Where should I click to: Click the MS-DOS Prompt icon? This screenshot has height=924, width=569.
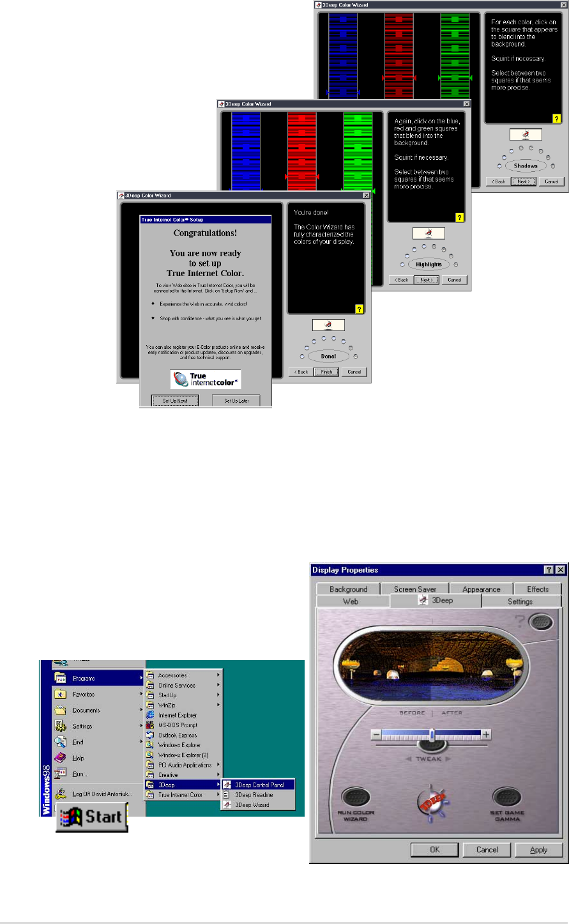151,725
